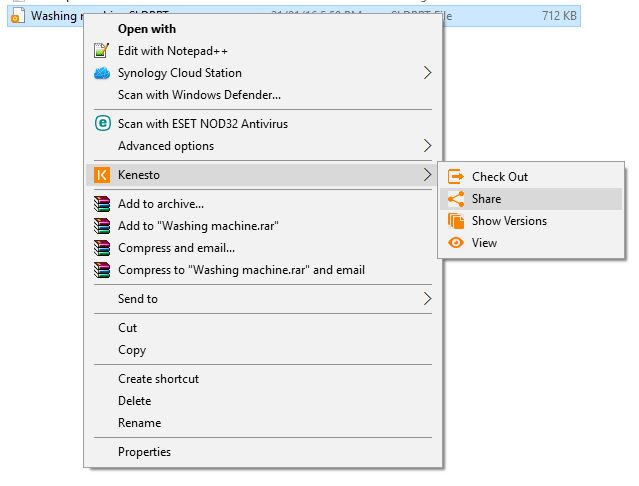Image resolution: width=639 pixels, height=486 pixels.
Task: Choose Delete from the context menu
Action: pos(263,401)
